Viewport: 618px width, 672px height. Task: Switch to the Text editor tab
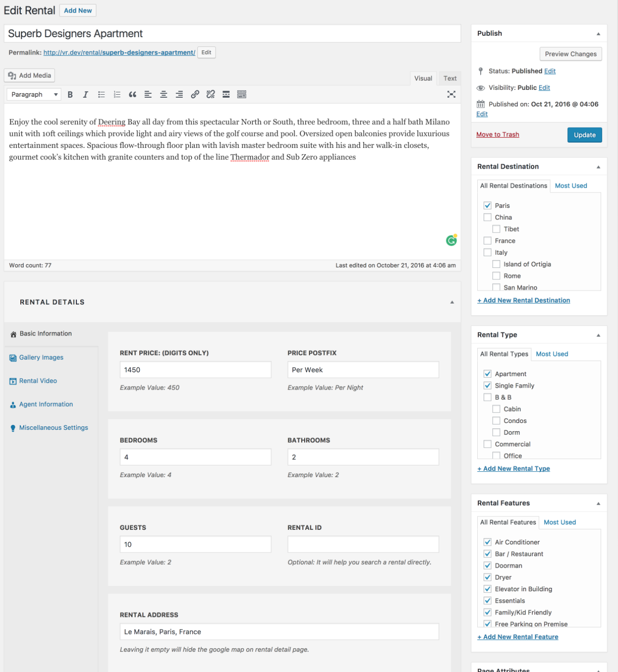pos(450,78)
